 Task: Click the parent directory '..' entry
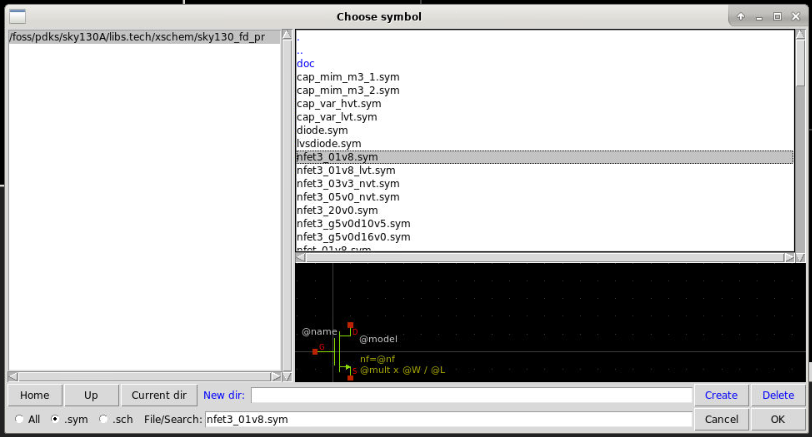click(300, 50)
